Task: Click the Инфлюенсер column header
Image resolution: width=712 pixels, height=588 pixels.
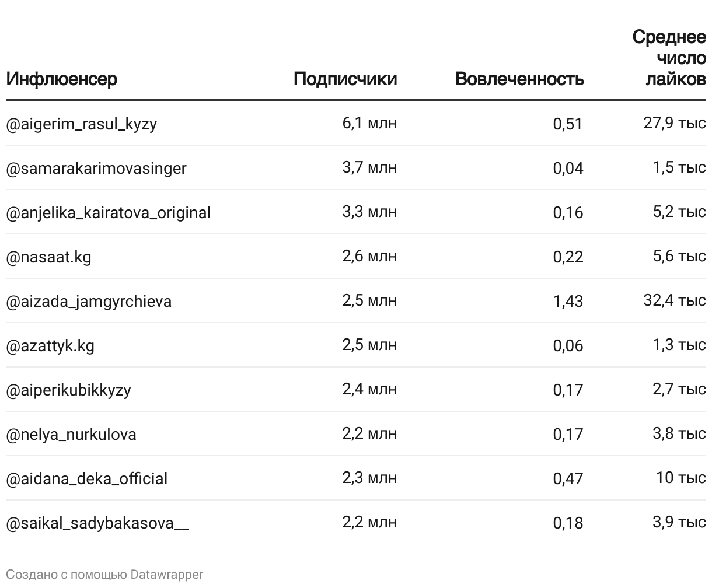Action: pyautogui.click(x=62, y=79)
